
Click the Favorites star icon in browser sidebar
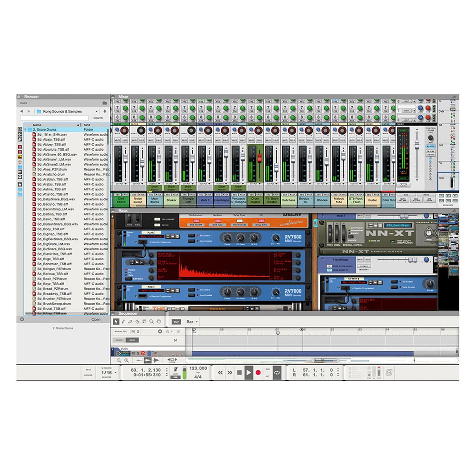click(20, 184)
